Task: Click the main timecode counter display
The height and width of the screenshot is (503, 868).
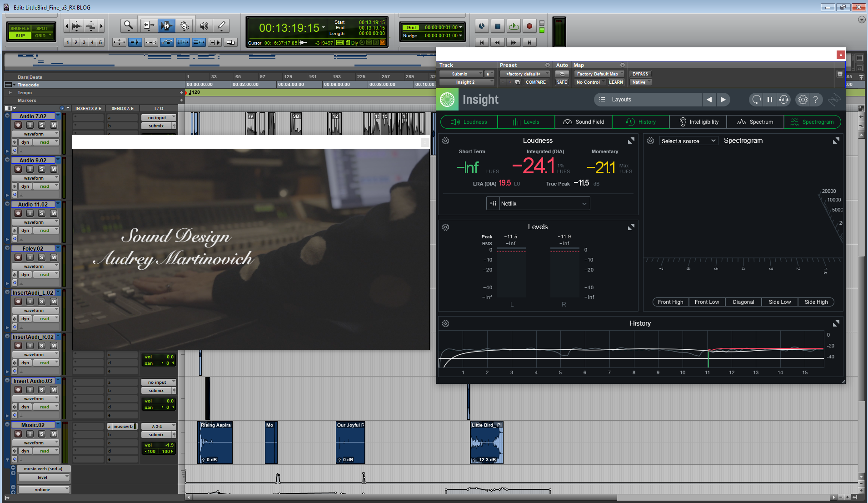Action: coord(289,28)
